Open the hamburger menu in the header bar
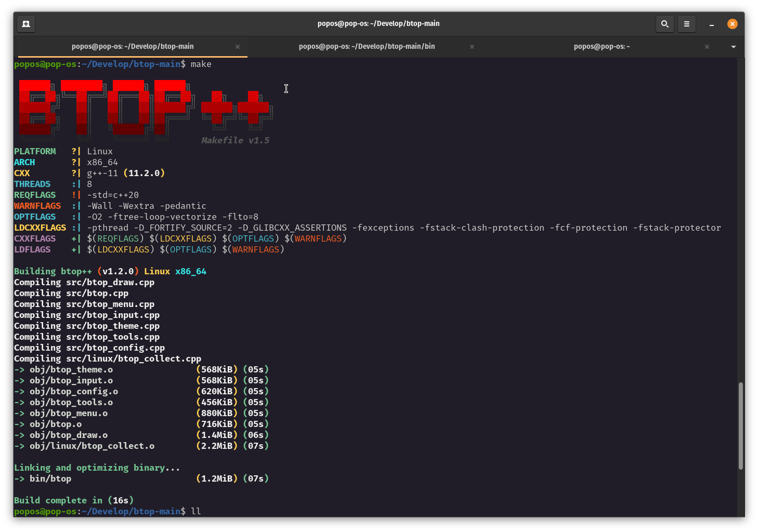The width and height of the screenshot is (758, 532). 686,24
